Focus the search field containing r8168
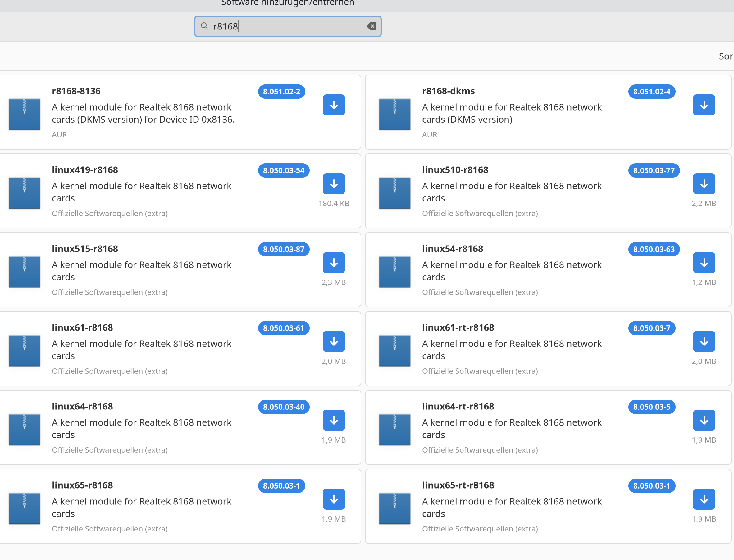734x560 pixels. click(287, 26)
